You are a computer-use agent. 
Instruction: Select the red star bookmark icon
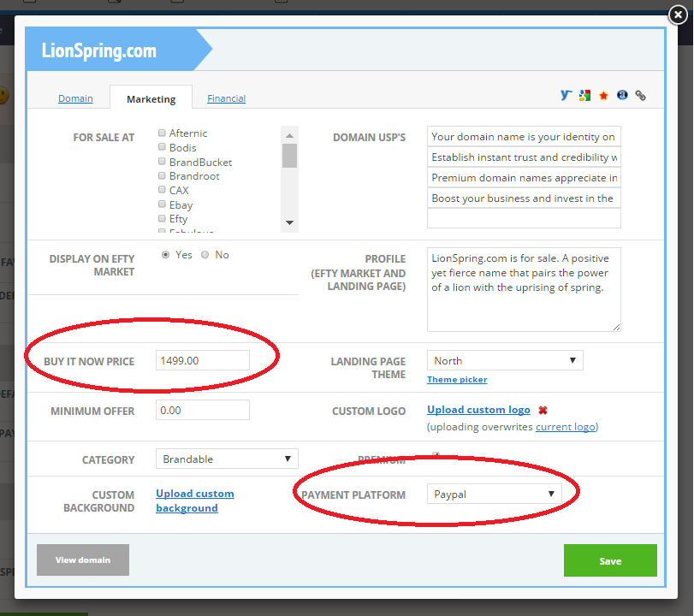pos(603,95)
